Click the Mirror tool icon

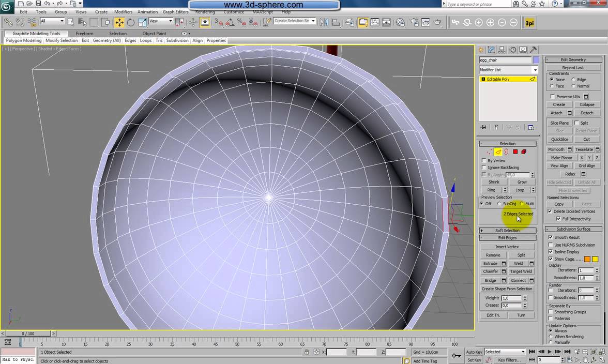[x=324, y=22]
